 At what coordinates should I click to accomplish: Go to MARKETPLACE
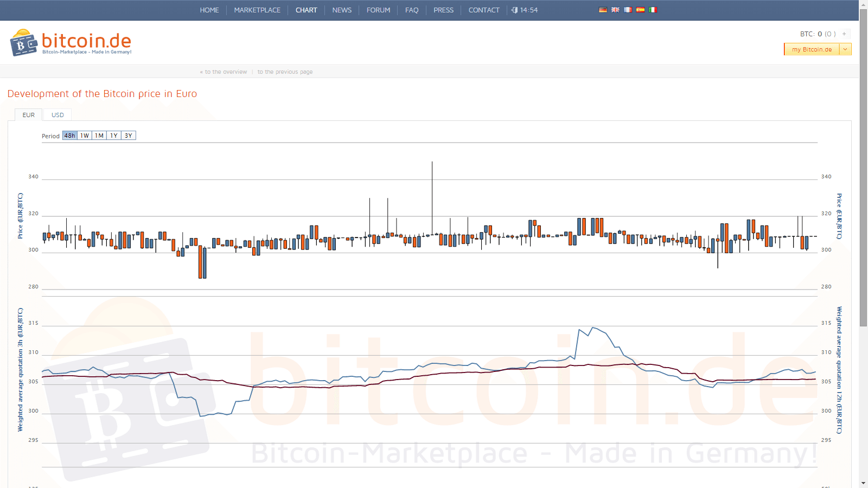[257, 10]
